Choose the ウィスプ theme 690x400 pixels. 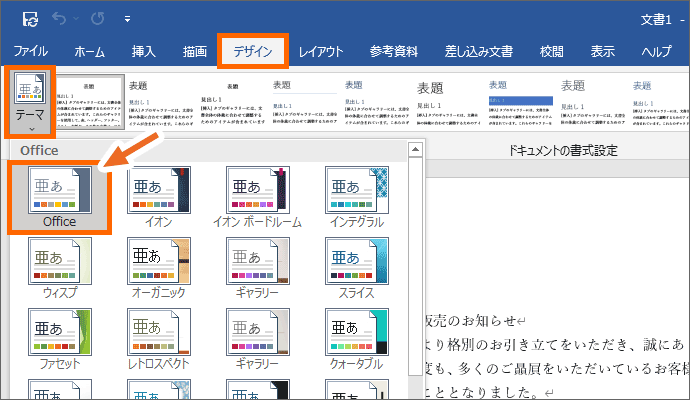[x=59, y=268]
